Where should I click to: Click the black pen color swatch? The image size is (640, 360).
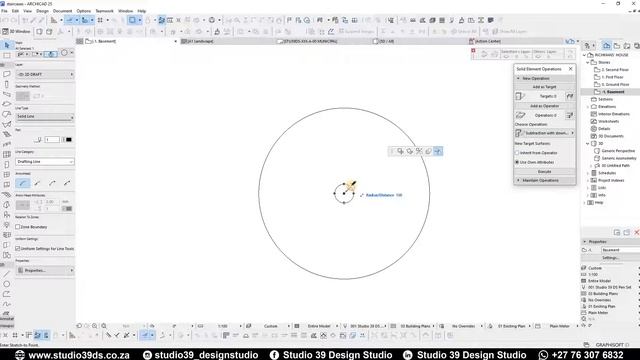point(69,140)
